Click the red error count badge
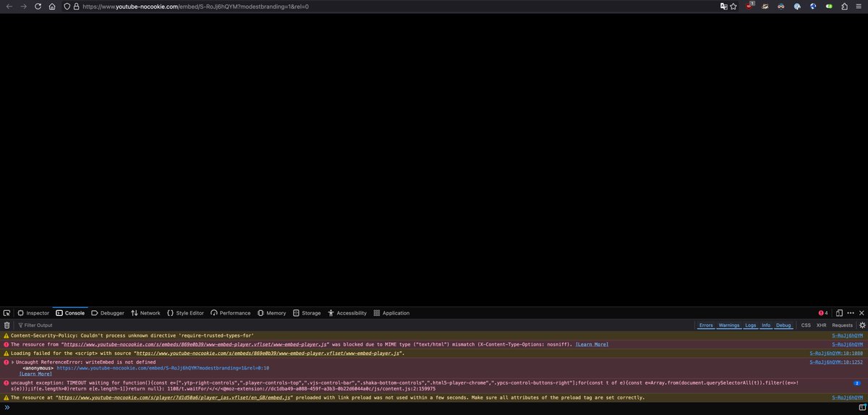Screen dimensions: 868x415 pos(822,313)
